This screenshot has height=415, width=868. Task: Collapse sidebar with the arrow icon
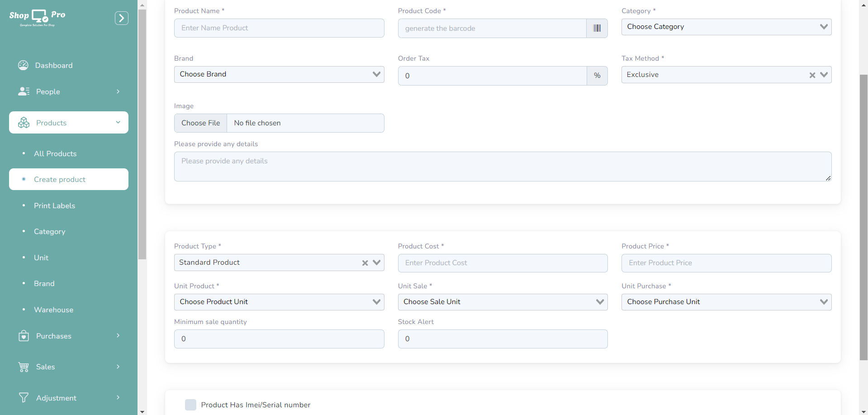click(121, 18)
